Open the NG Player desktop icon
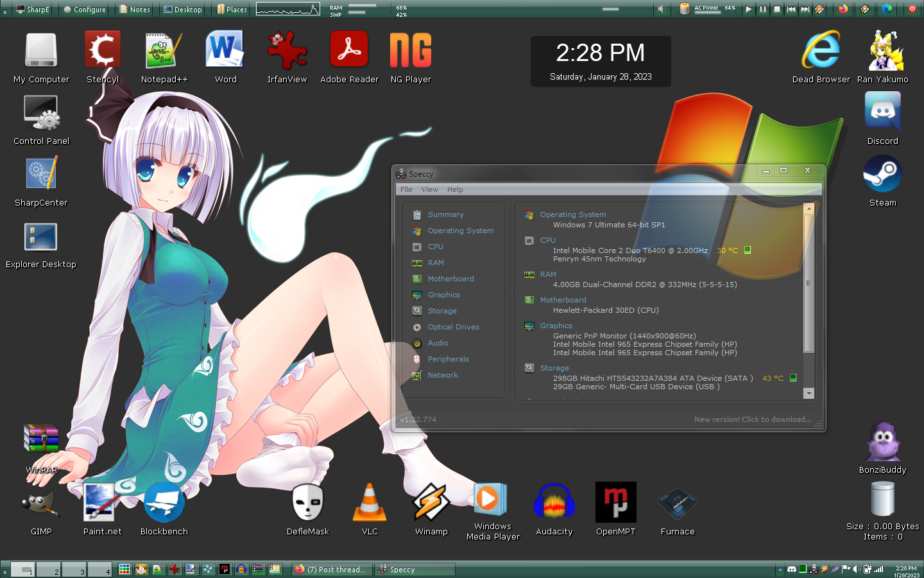924x578 pixels. point(411,58)
